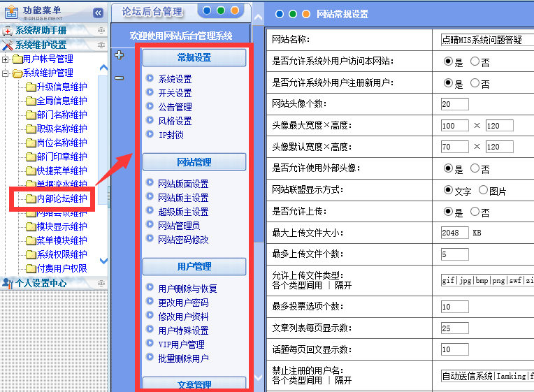The width and height of the screenshot is (534, 392).
Task: Toggle expander at right of 系统帮助手册 bar
Action: pyautogui.click(x=101, y=31)
